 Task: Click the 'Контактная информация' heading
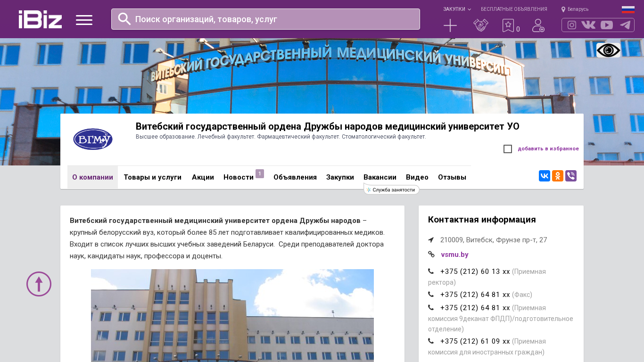click(x=482, y=220)
